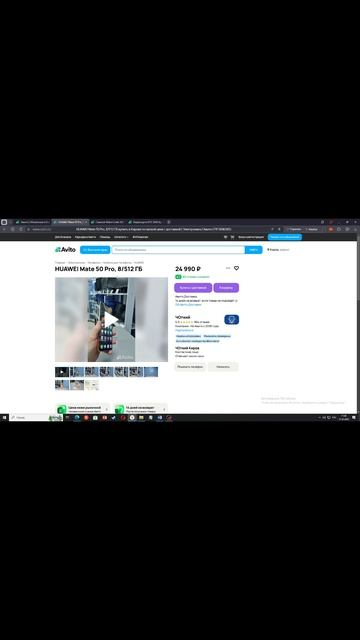The image size is (360, 640).
Task: Click the Avito logo
Action: pos(65,249)
